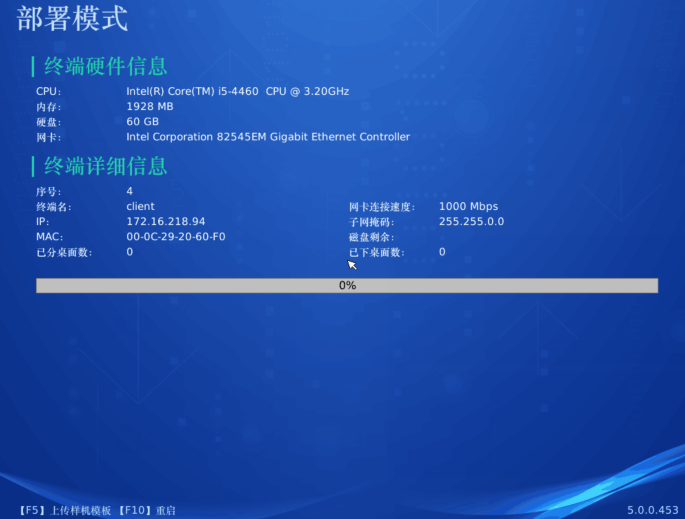Click the 已下桌面数 value

tap(442, 252)
